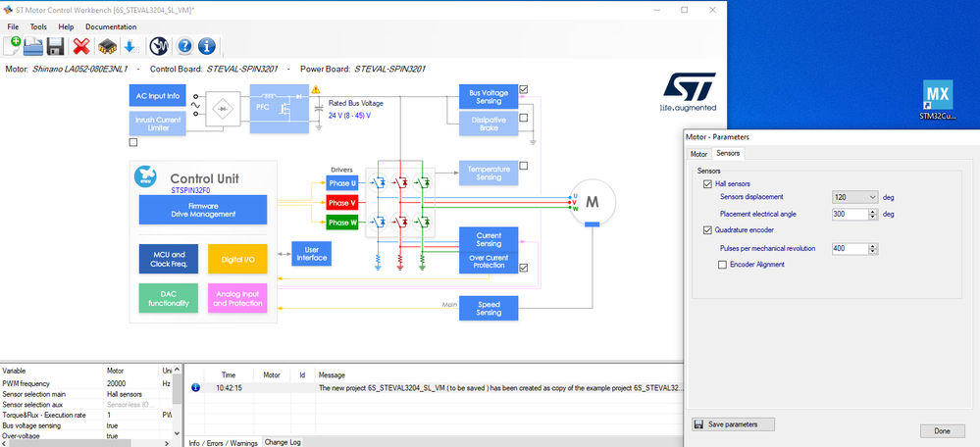Click the blue down-arrow generation icon

click(x=130, y=45)
